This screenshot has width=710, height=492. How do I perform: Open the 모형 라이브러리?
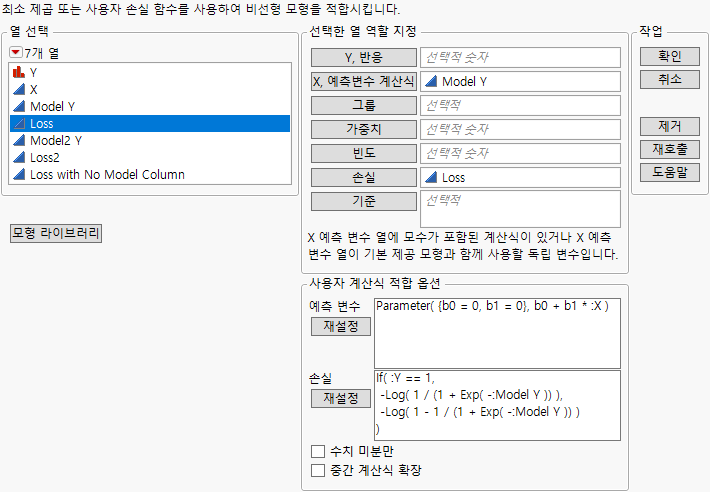click(x=56, y=233)
